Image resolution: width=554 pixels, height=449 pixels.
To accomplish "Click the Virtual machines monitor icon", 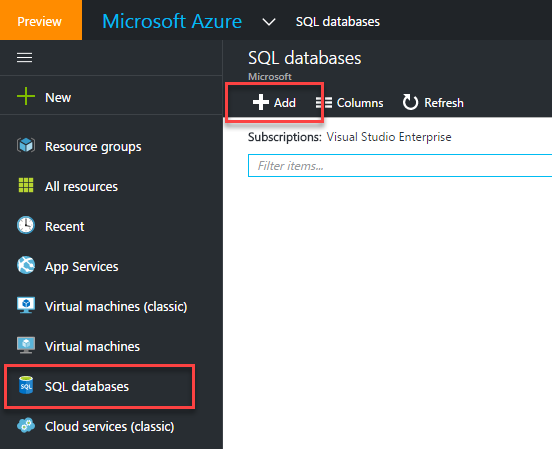I will (x=26, y=345).
